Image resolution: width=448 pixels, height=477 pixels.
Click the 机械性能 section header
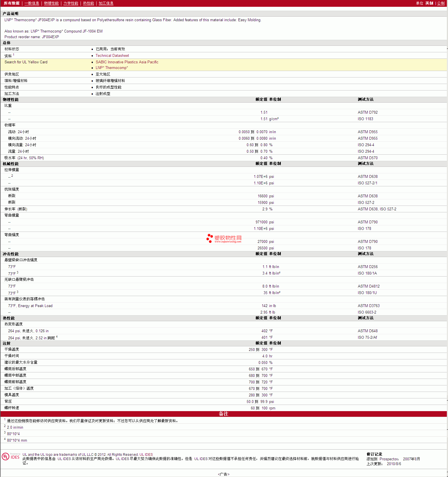pyautogui.click(x=10, y=164)
